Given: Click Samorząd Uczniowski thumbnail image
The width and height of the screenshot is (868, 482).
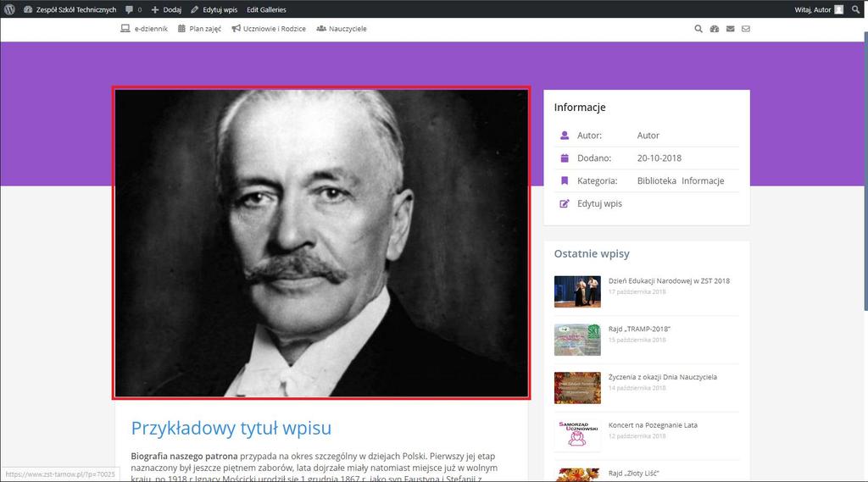Looking at the screenshot, I should 576,435.
